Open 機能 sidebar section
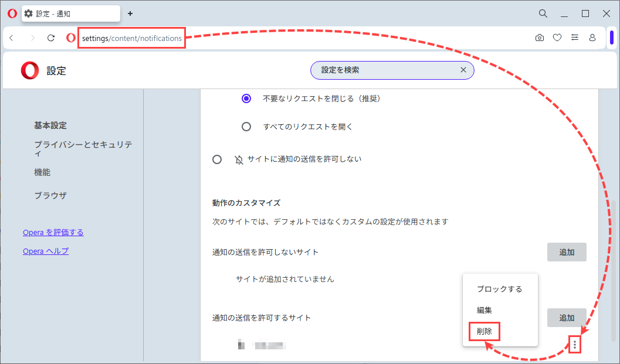 pos(42,172)
